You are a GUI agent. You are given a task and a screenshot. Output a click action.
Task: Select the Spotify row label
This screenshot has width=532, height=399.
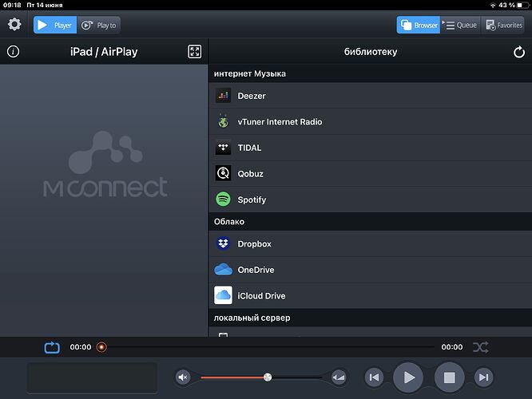tap(252, 199)
